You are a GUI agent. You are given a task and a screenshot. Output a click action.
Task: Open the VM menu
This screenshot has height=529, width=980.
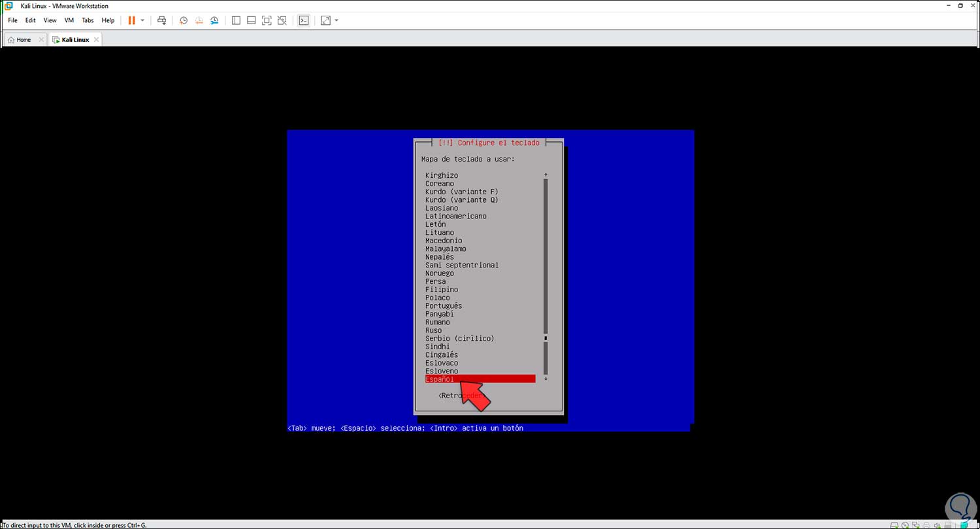click(x=69, y=20)
